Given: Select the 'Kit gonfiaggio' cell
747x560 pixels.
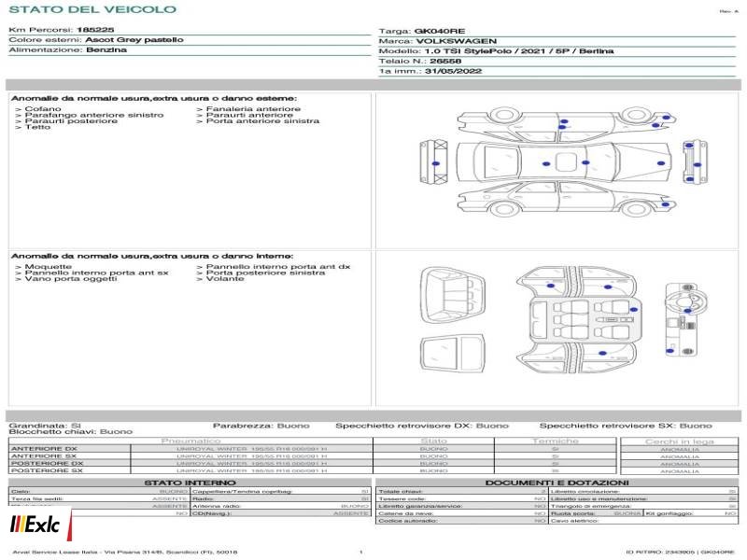Looking at the screenshot, I should [x=691, y=513].
